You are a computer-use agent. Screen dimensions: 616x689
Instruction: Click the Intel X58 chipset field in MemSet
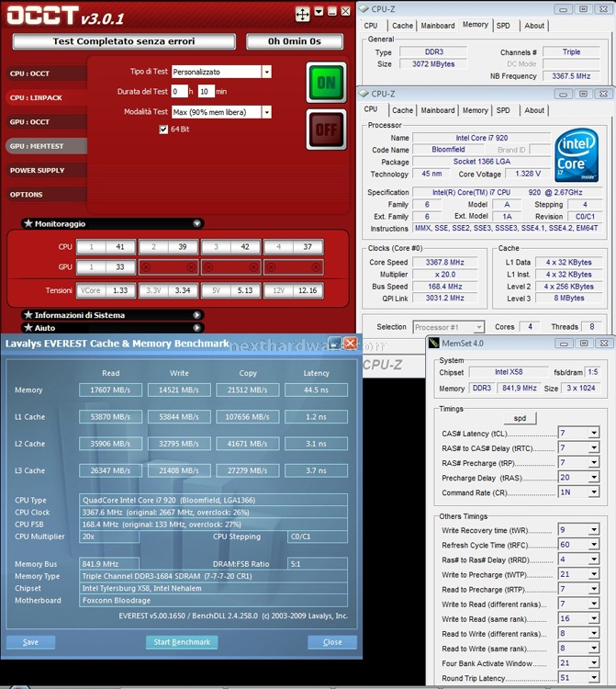click(x=509, y=372)
